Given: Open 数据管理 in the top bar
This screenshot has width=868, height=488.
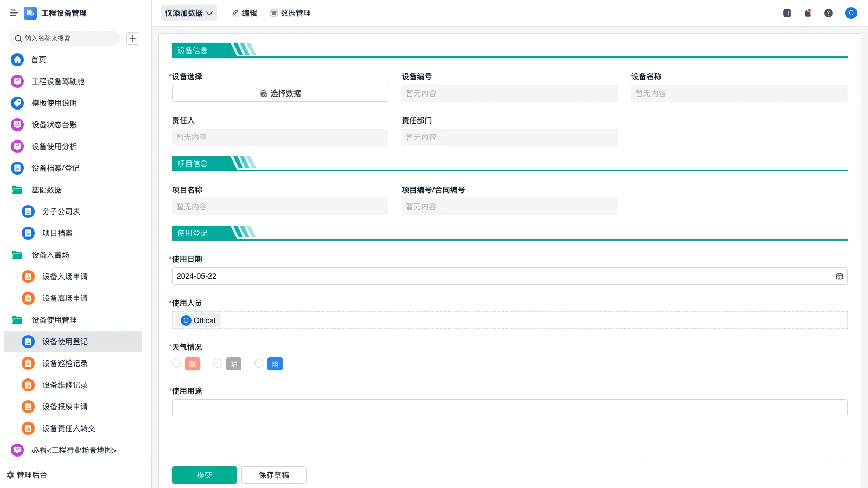Looking at the screenshot, I should 290,13.
